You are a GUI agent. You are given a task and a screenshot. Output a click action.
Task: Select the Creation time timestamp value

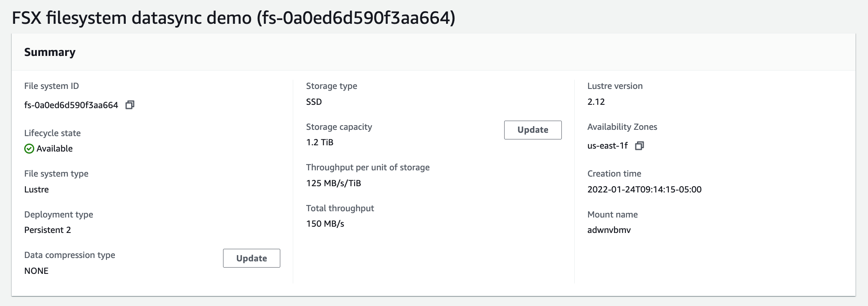(644, 190)
